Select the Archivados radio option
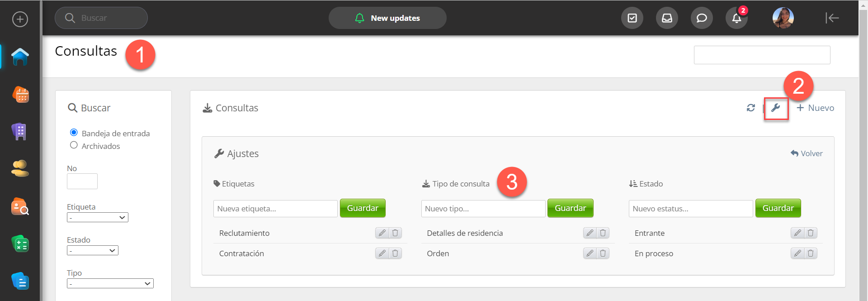Screen dimensions: 868x301 [74, 145]
